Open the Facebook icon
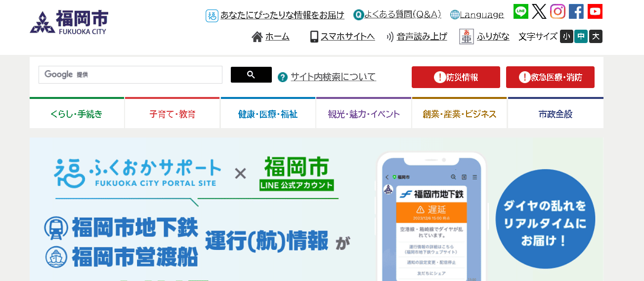Image resolution: width=644 pixels, height=281 pixels. (576, 11)
